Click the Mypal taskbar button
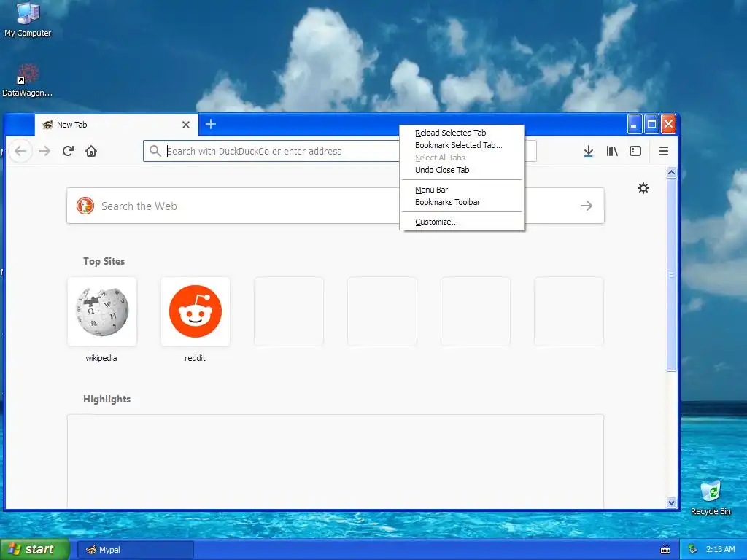The height and width of the screenshot is (560, 747). point(135,550)
